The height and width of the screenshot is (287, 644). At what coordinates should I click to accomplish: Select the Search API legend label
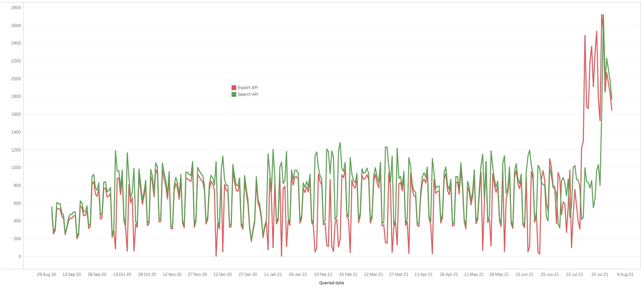[248, 94]
